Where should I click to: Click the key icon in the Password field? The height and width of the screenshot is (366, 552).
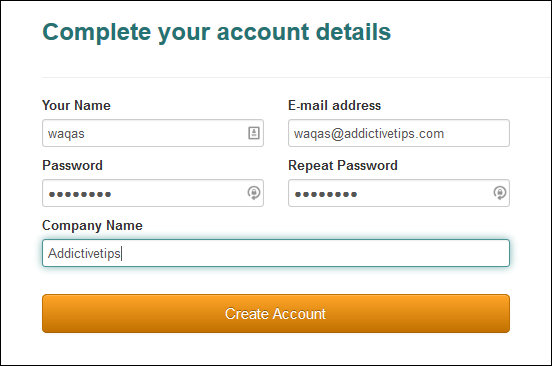(254, 193)
